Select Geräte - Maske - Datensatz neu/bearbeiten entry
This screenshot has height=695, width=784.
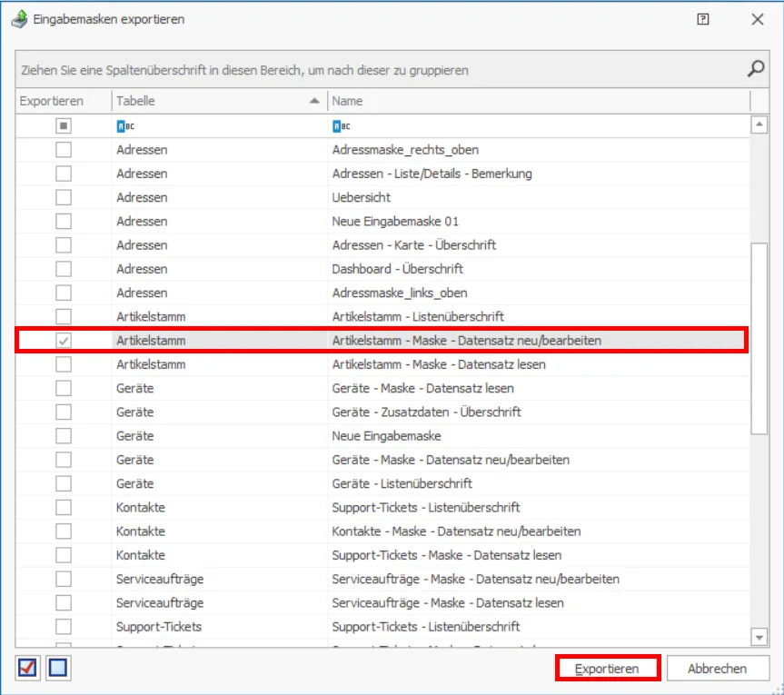pos(451,460)
